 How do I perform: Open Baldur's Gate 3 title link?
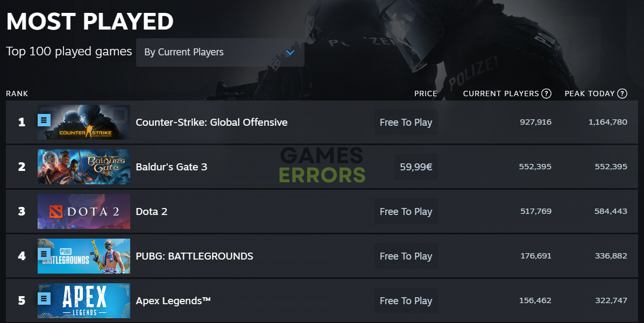pos(171,167)
